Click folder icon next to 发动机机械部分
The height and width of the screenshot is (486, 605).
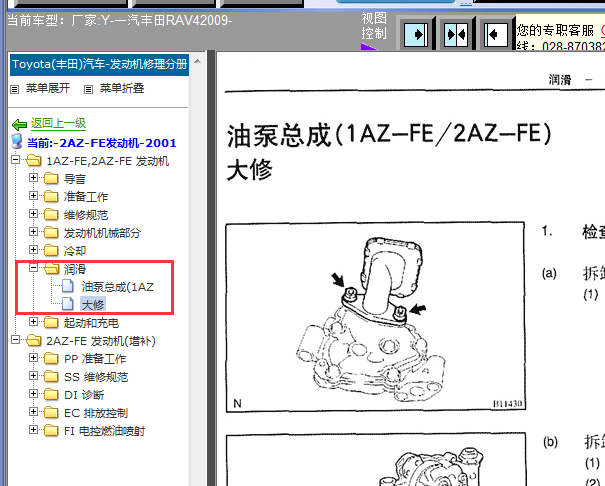51,232
